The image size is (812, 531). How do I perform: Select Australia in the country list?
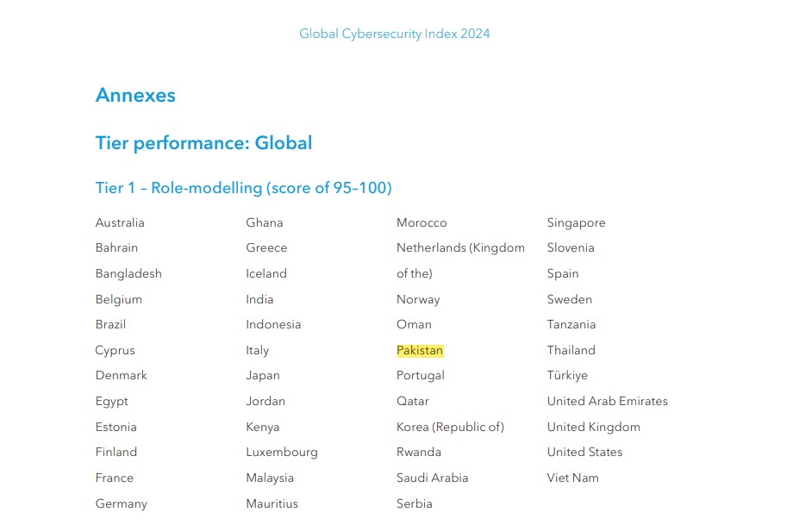pyautogui.click(x=120, y=223)
